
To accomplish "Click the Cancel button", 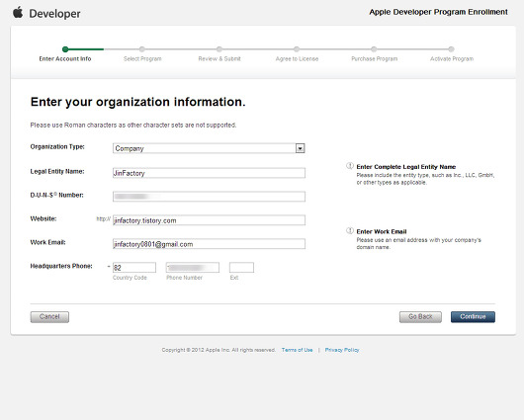I will click(49, 317).
